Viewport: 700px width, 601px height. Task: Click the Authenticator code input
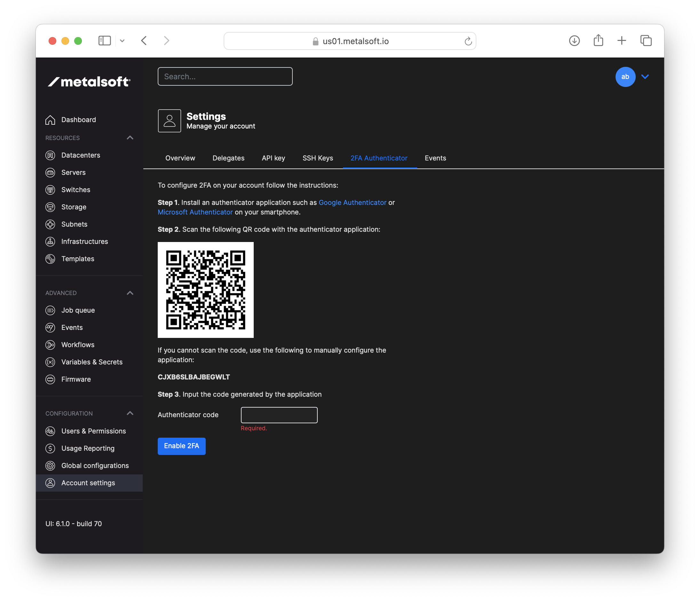279,415
